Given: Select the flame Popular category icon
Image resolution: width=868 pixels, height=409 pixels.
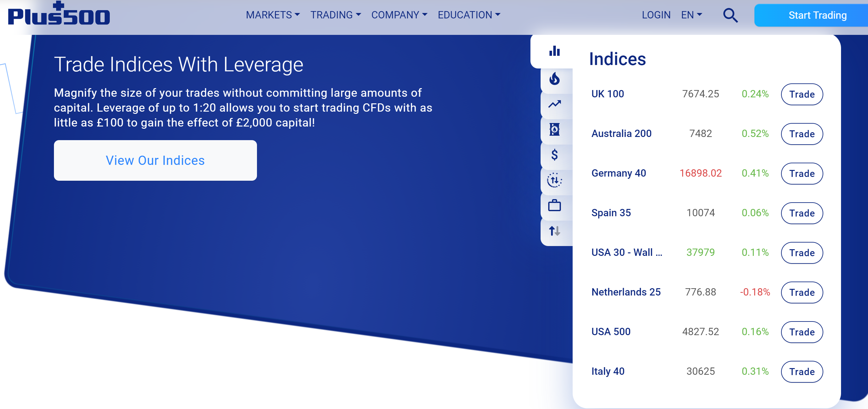Looking at the screenshot, I should [x=554, y=79].
